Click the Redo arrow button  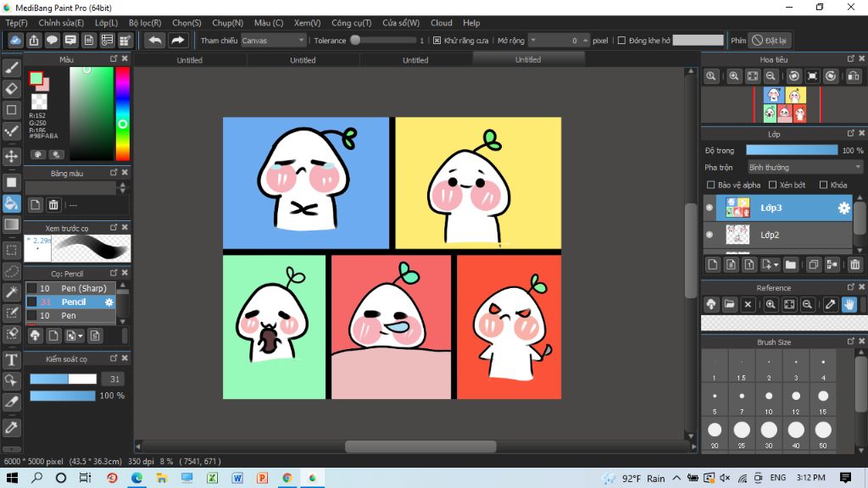[178, 41]
